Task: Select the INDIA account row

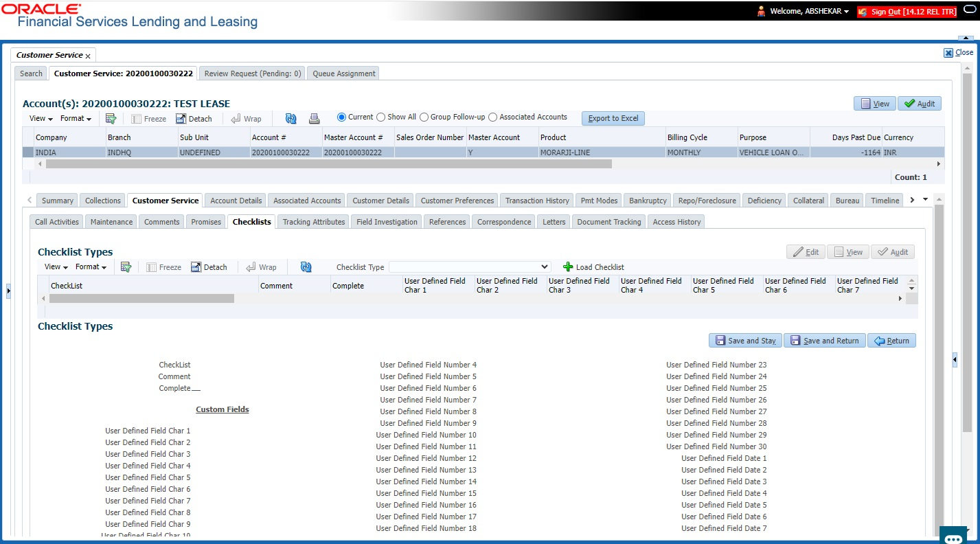Action: (x=483, y=152)
